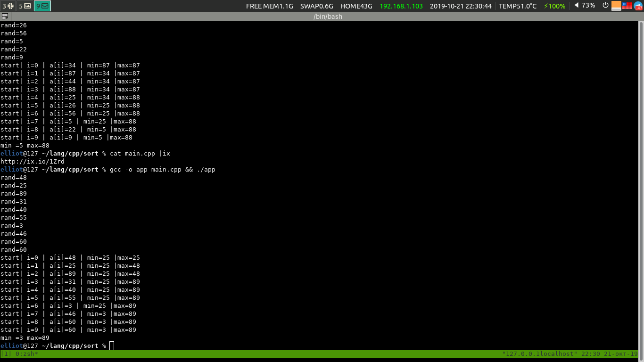Image resolution: width=644 pixels, height=362 pixels.
Task: Click "127.0.0.1localhost" in tmux status bar
Action: [540, 354]
